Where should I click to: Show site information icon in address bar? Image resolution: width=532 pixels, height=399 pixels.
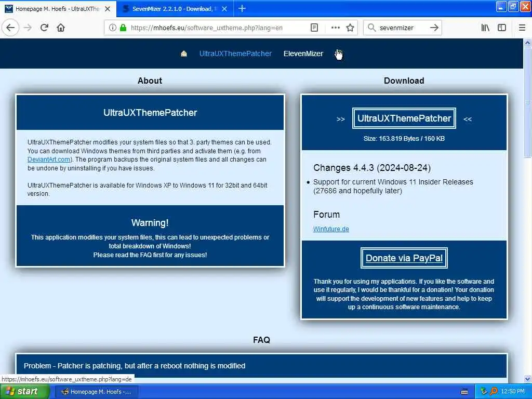point(112,28)
